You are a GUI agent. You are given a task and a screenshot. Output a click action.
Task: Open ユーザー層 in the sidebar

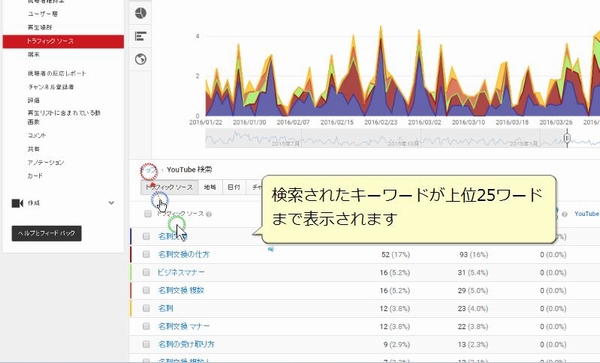(42, 14)
